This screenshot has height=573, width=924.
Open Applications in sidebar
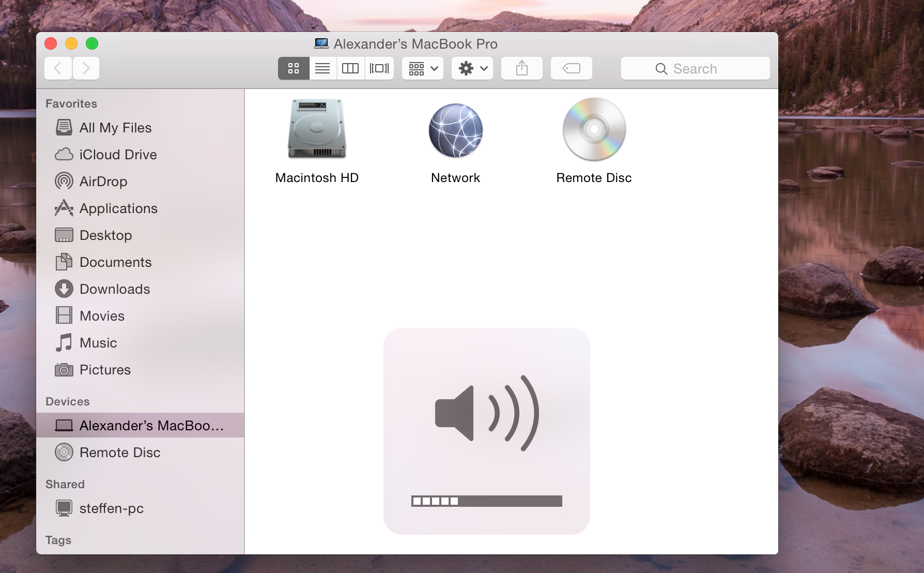coord(140,208)
